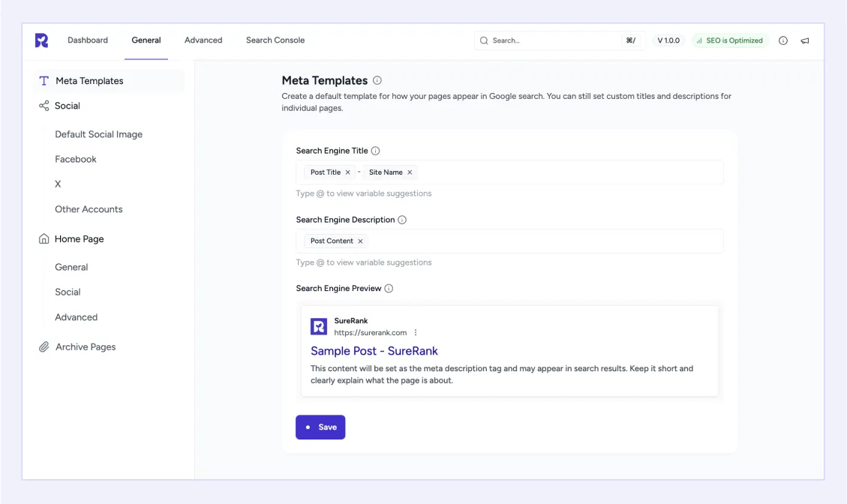Select Meta Templates in the sidebar

pyautogui.click(x=109, y=81)
